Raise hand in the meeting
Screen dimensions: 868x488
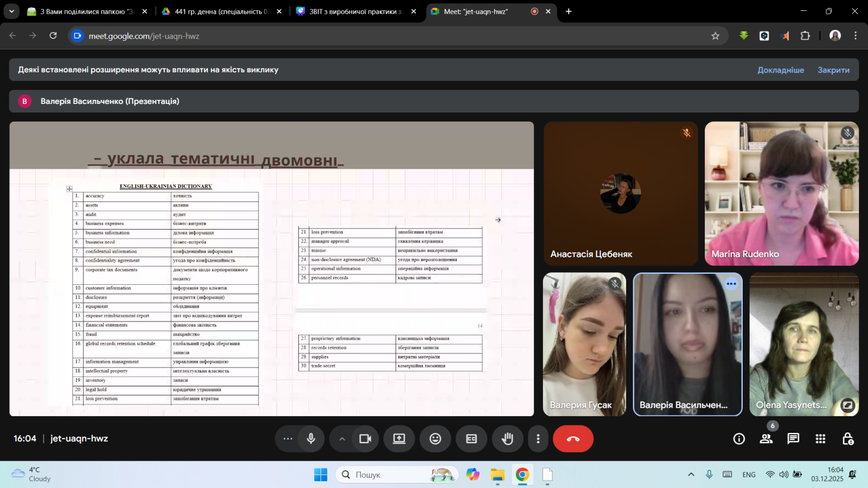[x=507, y=439]
